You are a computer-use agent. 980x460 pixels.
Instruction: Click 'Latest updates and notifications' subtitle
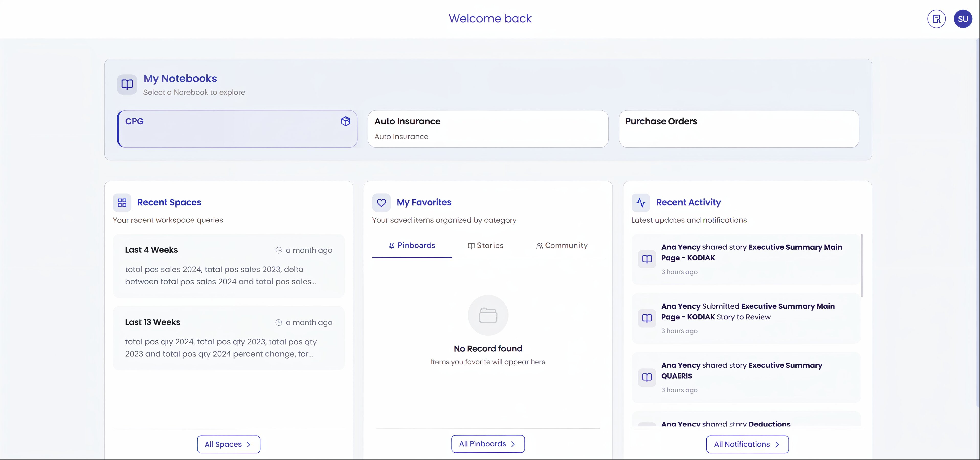[689, 220]
